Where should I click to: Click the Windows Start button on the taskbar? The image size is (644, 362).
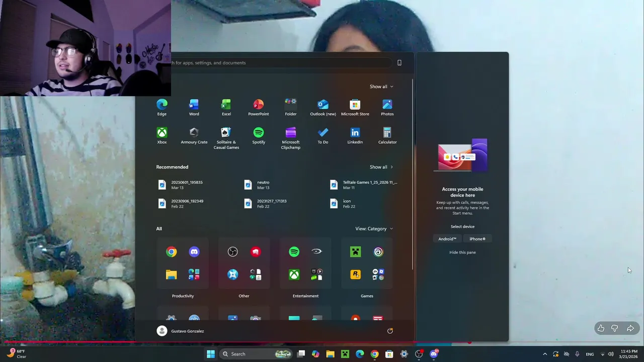click(x=211, y=354)
